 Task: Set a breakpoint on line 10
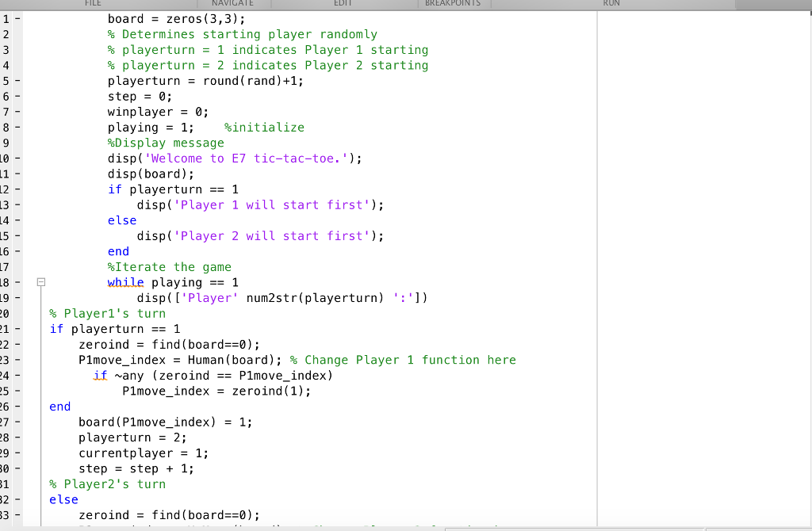[17, 158]
